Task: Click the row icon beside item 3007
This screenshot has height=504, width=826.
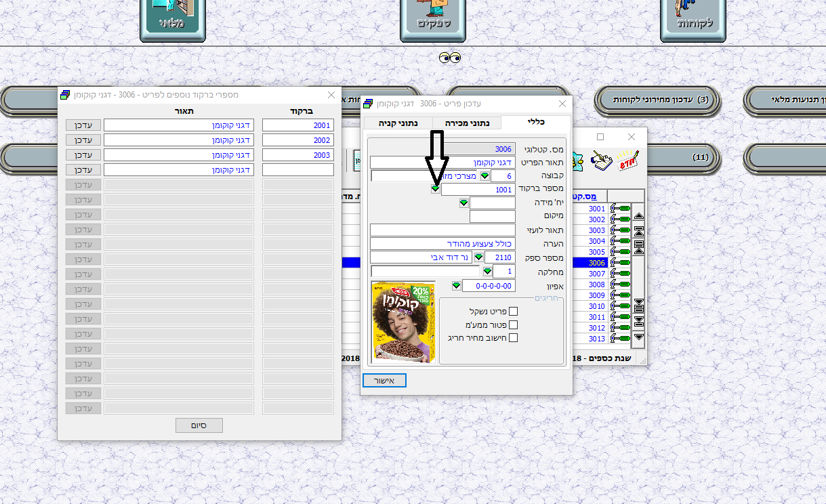Action: pos(619,274)
